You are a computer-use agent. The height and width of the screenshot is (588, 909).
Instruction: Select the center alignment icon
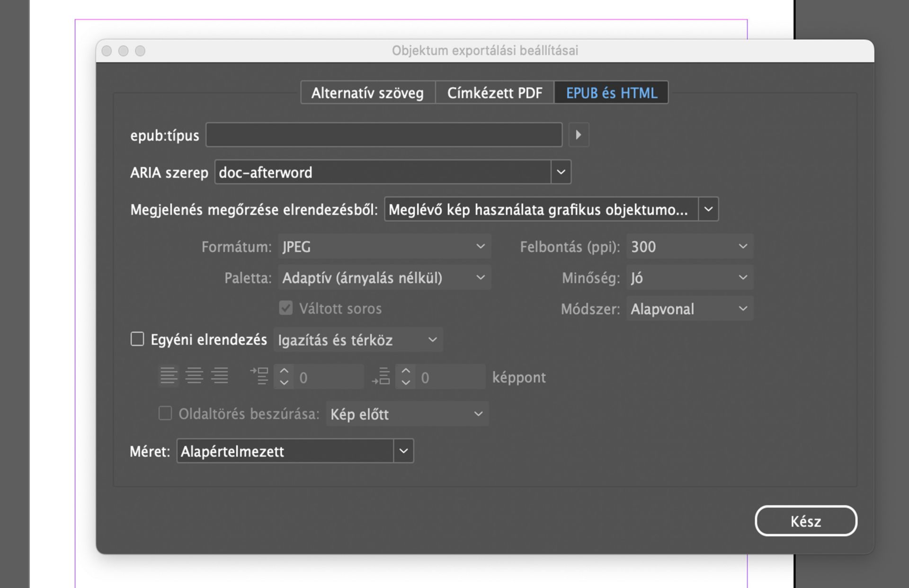point(194,376)
